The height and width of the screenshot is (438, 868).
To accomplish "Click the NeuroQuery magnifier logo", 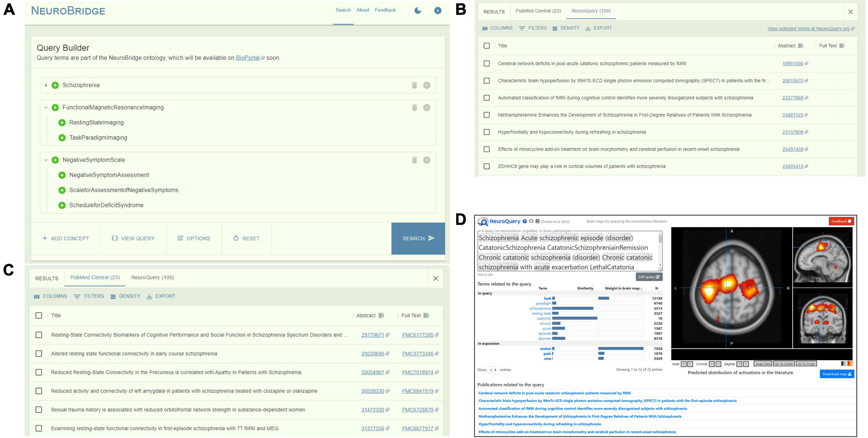I will 483,222.
